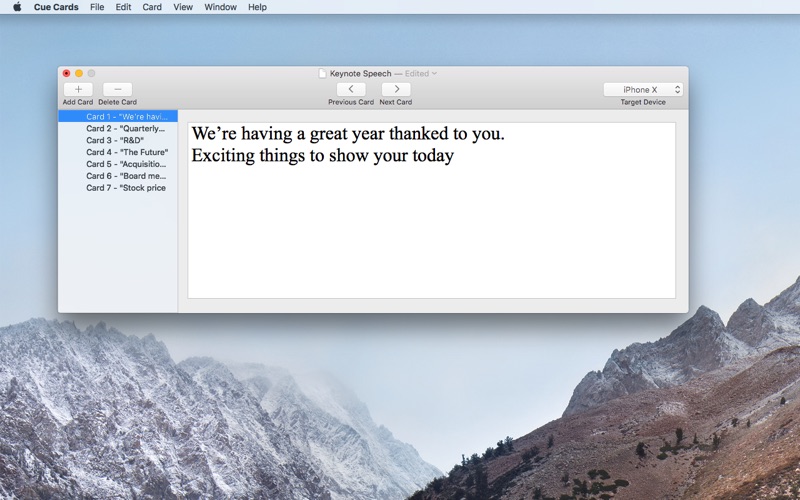Select Card 7 "Stock price" entry
Image resolution: width=800 pixels, height=500 pixels.
(118, 188)
